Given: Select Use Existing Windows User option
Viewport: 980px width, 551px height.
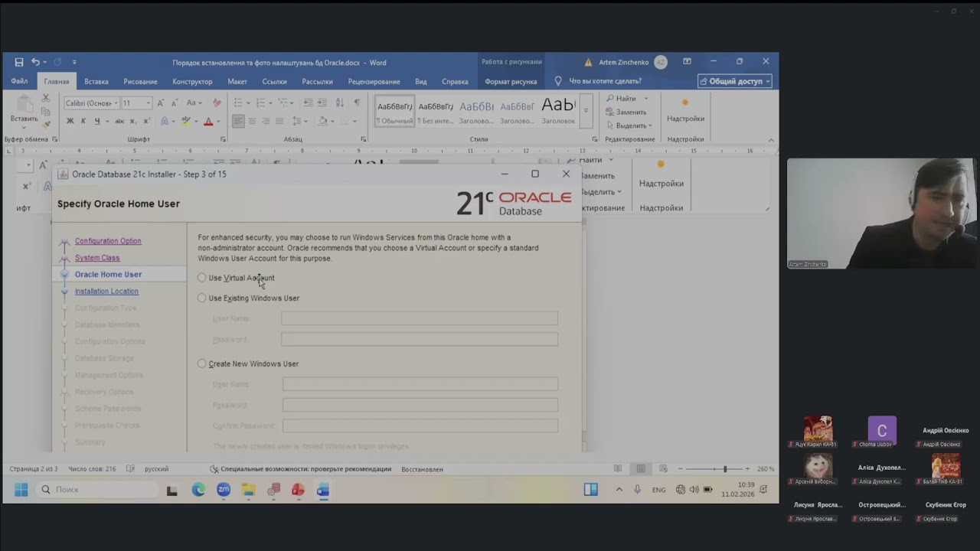Looking at the screenshot, I should 202,298.
